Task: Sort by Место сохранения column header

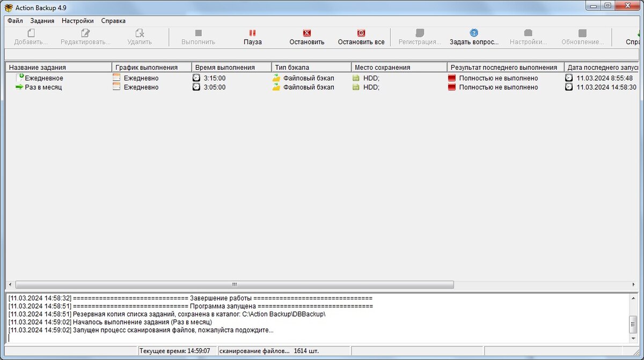Action: click(399, 67)
